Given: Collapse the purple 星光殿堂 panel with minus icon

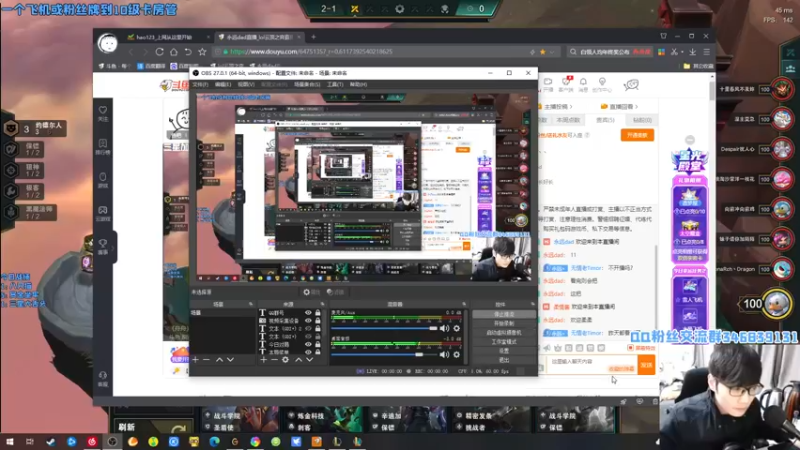Looking at the screenshot, I should pos(690,140).
